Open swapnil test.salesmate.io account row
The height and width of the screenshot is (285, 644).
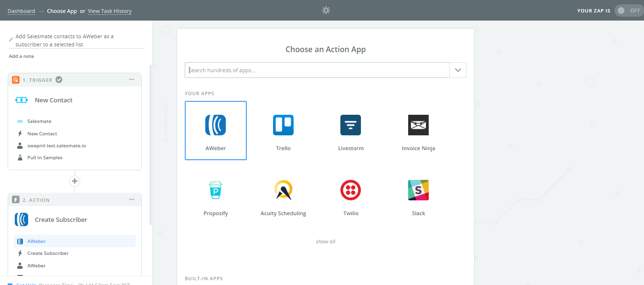click(75, 145)
